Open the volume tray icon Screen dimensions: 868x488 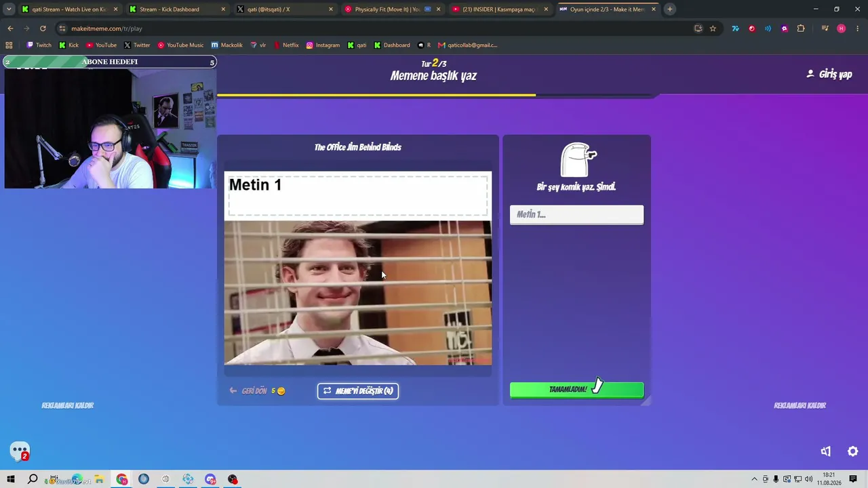[x=808, y=479]
